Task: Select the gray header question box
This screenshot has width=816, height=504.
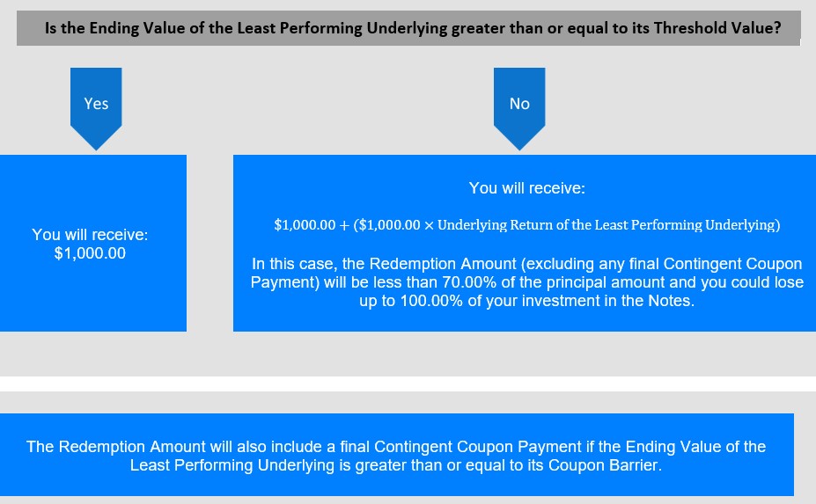Action: [x=408, y=28]
